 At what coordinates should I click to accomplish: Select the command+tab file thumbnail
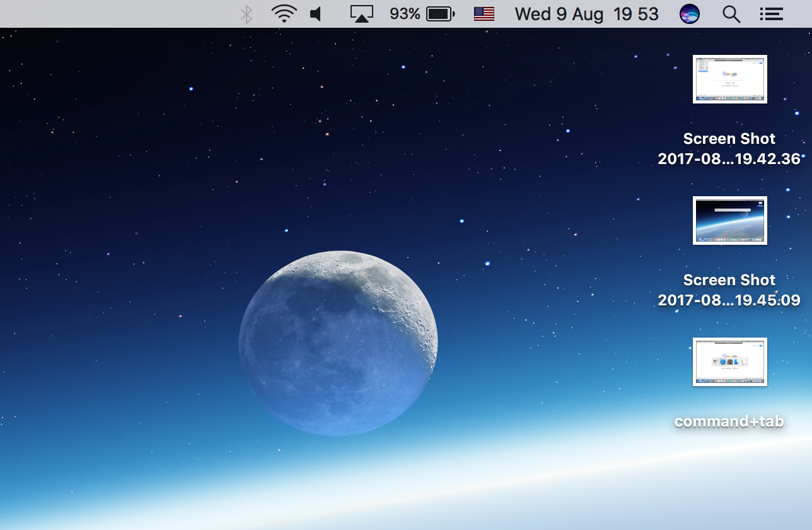coord(730,362)
